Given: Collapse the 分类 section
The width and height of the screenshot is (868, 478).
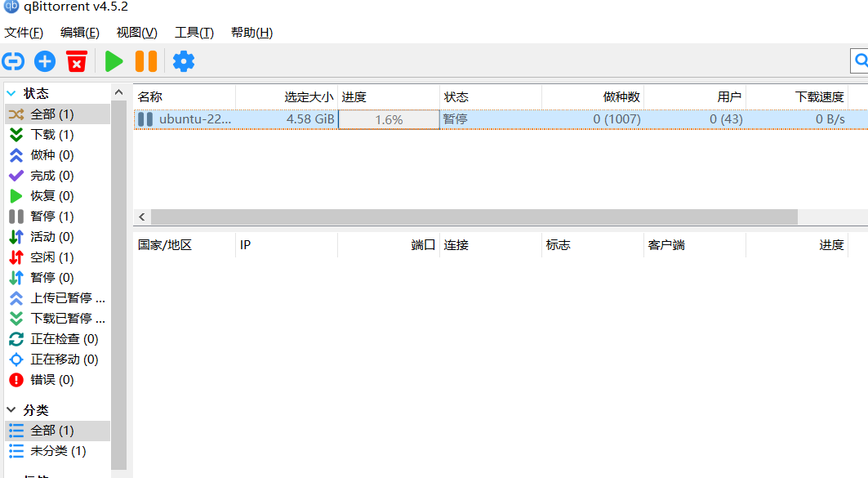Looking at the screenshot, I should 11,410.
